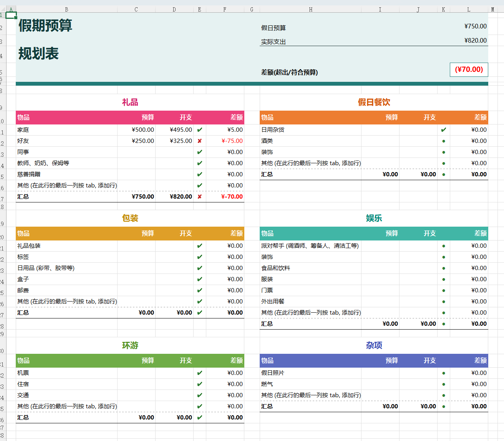Click the 物品 header in green 环游 table

coord(23,361)
